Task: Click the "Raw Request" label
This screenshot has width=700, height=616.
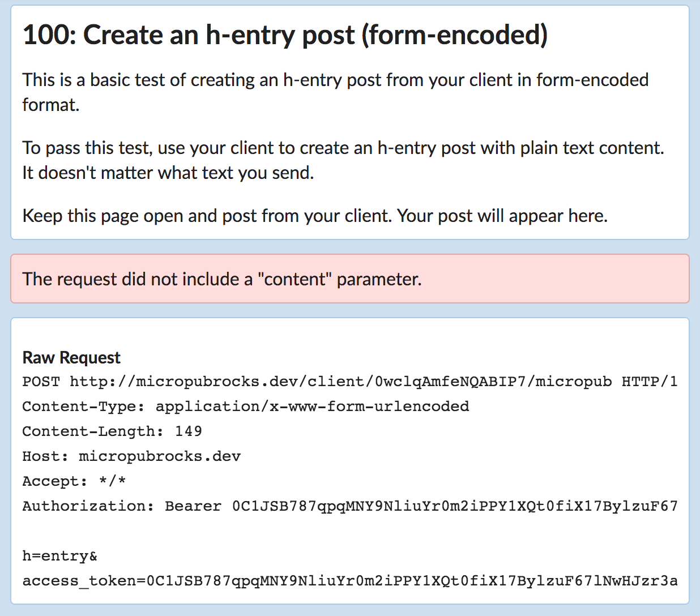Action: 71,357
